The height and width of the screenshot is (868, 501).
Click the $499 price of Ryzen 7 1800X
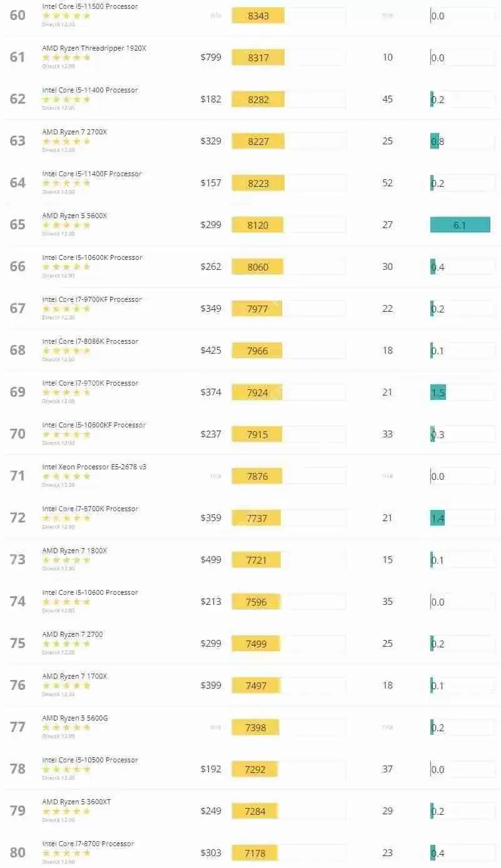click(211, 560)
